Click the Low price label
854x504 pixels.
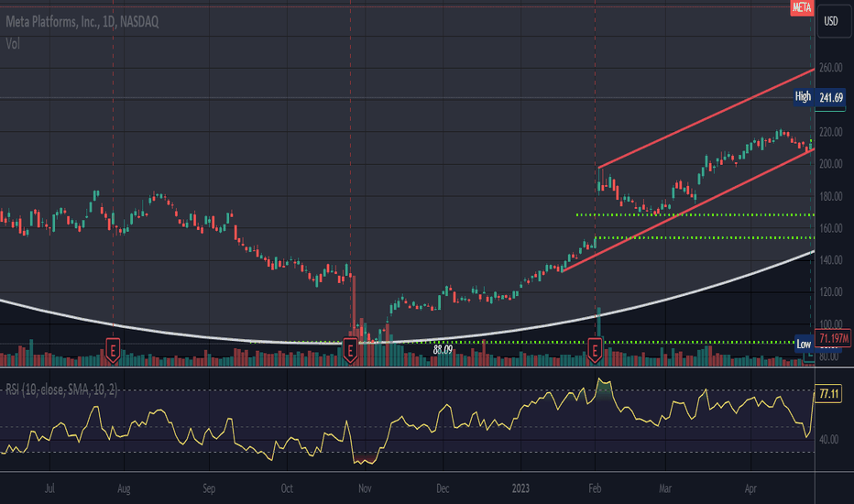[804, 344]
